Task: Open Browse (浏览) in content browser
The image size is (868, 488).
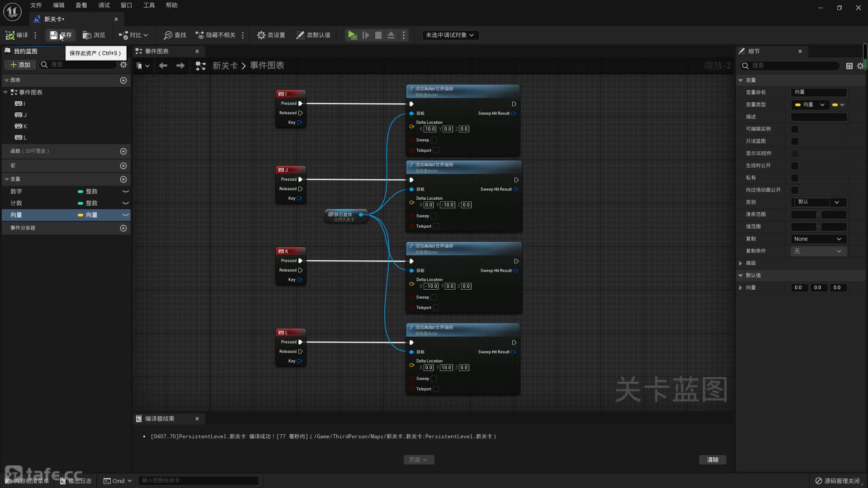Action: click(x=94, y=35)
